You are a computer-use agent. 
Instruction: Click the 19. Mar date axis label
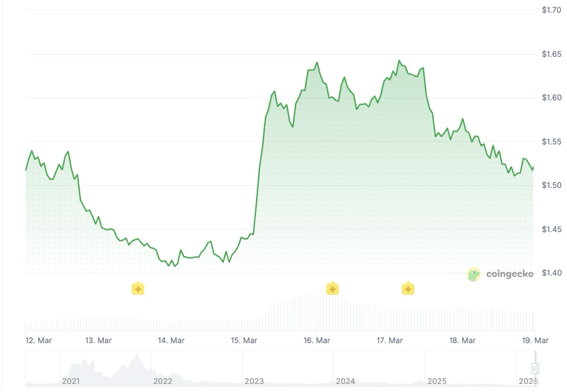[535, 340]
